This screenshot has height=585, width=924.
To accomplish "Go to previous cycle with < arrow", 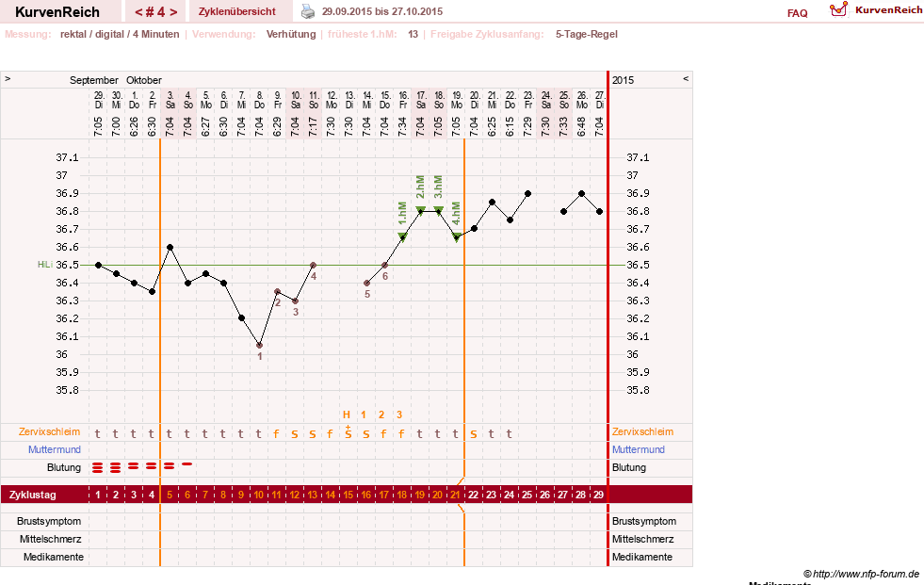I will (x=138, y=12).
